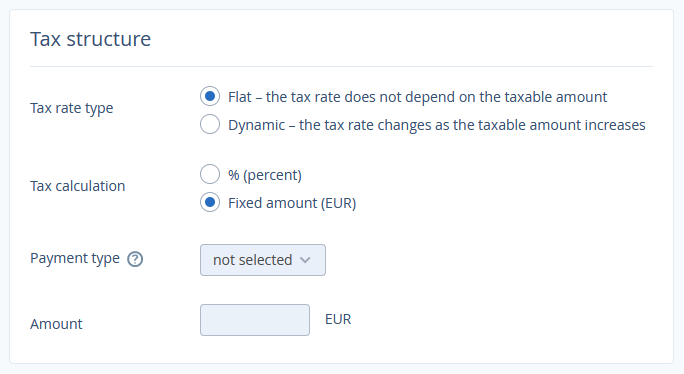Image resolution: width=684 pixels, height=374 pixels.
Task: Open the Payment type dropdown
Action: click(x=263, y=260)
